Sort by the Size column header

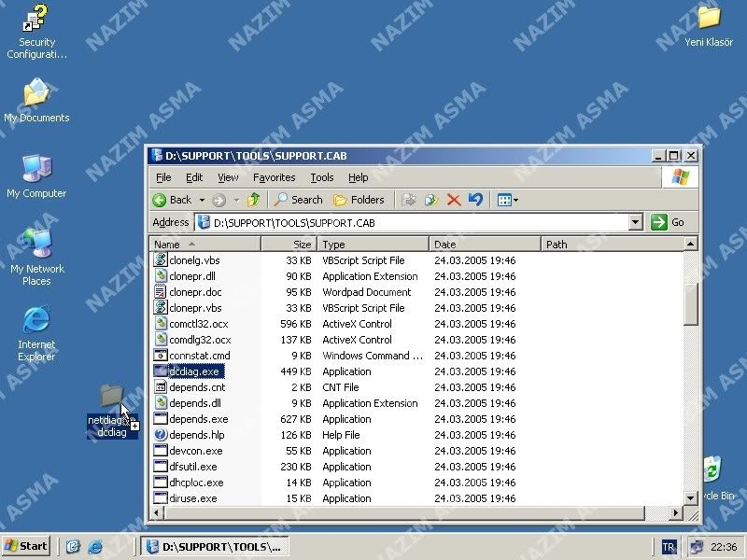289,245
